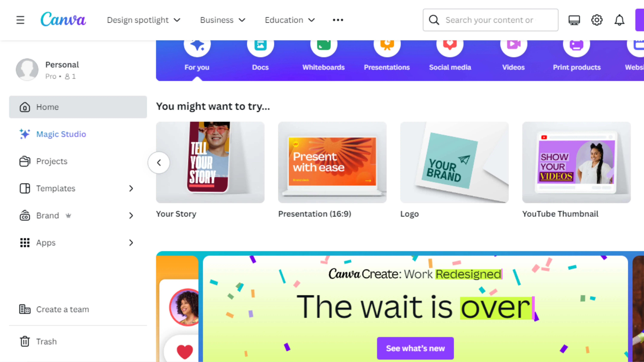Select the Whiteboards category icon
The width and height of the screenshot is (644, 362).
324,45
